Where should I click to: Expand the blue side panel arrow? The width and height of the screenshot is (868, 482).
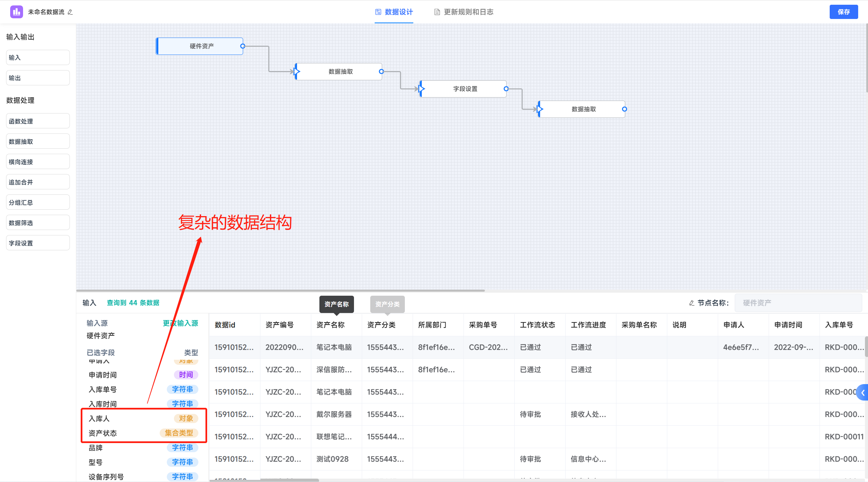click(x=863, y=392)
